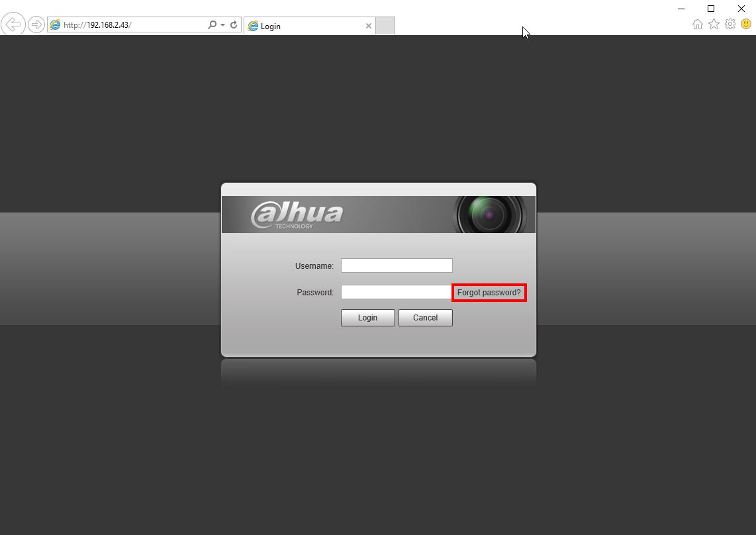Viewport: 756px width, 535px height.
Task: Click inside the Username field
Action: 396,265
